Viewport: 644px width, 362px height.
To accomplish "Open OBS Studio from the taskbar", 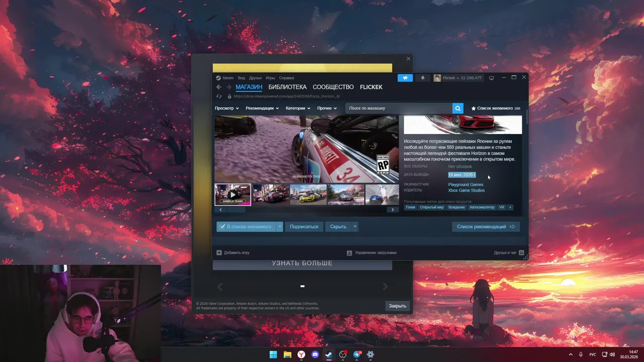I will 343,354.
